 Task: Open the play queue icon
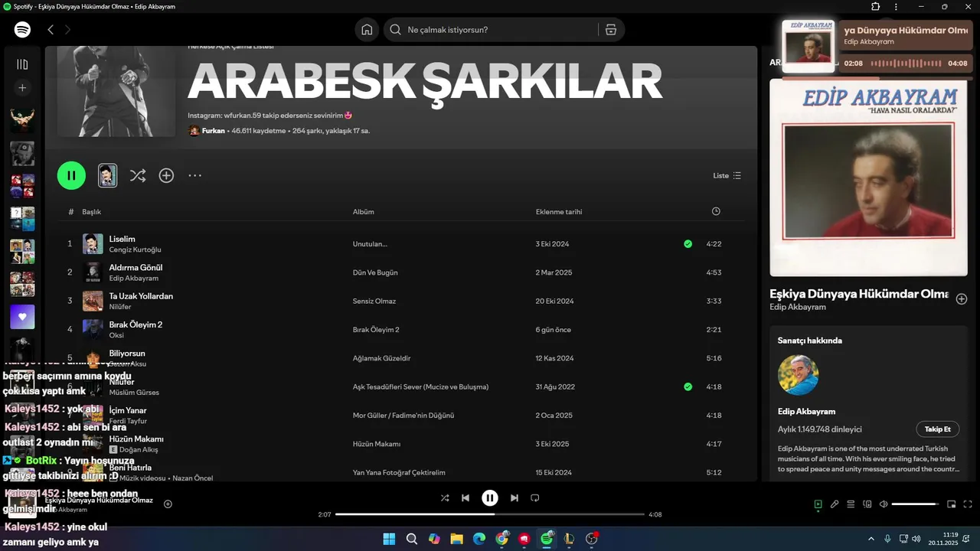pyautogui.click(x=851, y=504)
